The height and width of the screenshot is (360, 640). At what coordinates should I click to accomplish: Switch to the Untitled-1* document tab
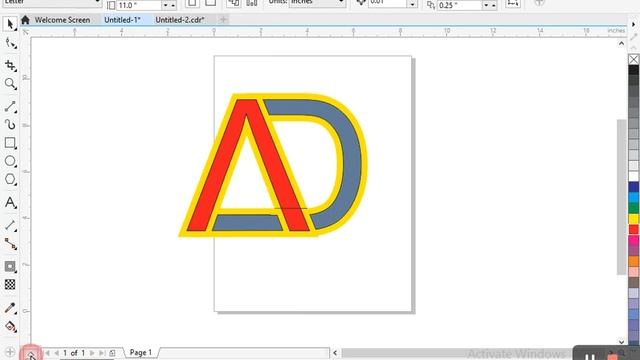[122, 20]
